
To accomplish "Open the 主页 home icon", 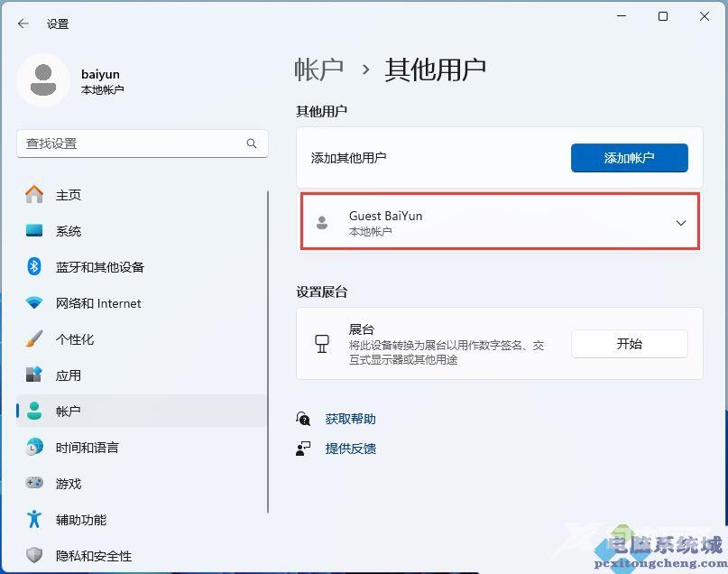I will click(x=34, y=194).
